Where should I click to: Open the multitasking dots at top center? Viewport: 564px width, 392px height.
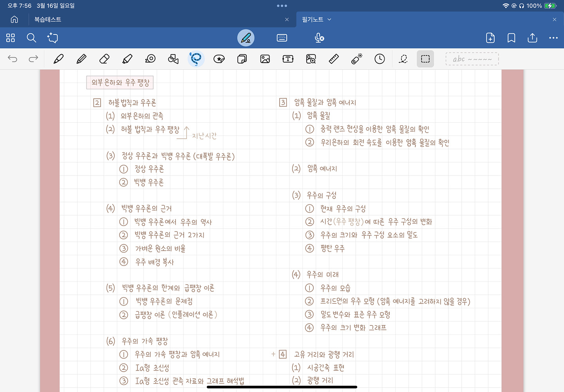[x=282, y=6]
